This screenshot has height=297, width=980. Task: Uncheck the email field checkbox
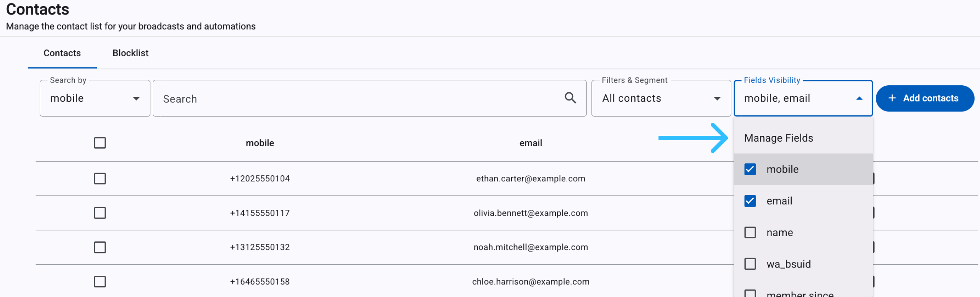750,201
